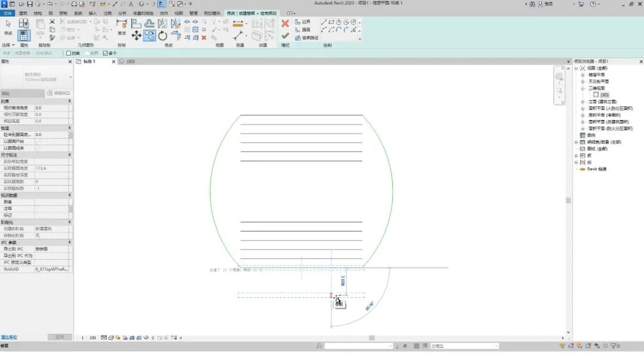Viewport: 644px width, 363px height.
Task: Select the Mirror - Pick Axis tool
Action: pyautogui.click(x=162, y=23)
